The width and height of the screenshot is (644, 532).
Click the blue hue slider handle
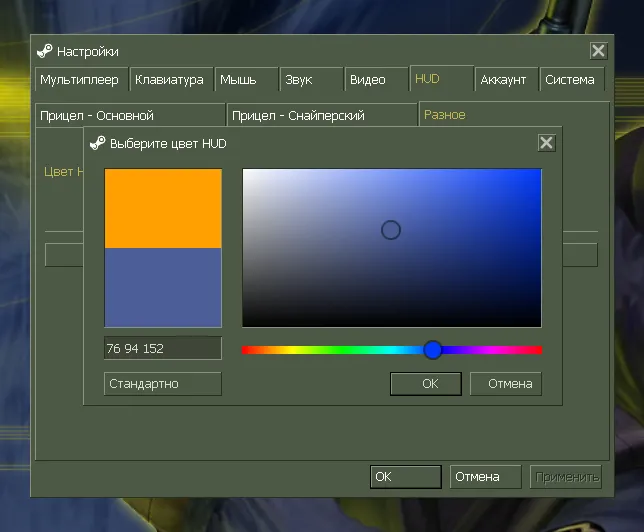(x=432, y=350)
